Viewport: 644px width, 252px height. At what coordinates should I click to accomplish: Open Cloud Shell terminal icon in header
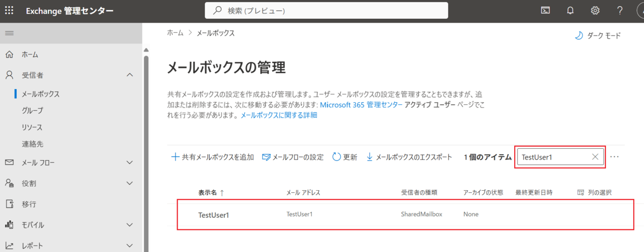(x=545, y=10)
